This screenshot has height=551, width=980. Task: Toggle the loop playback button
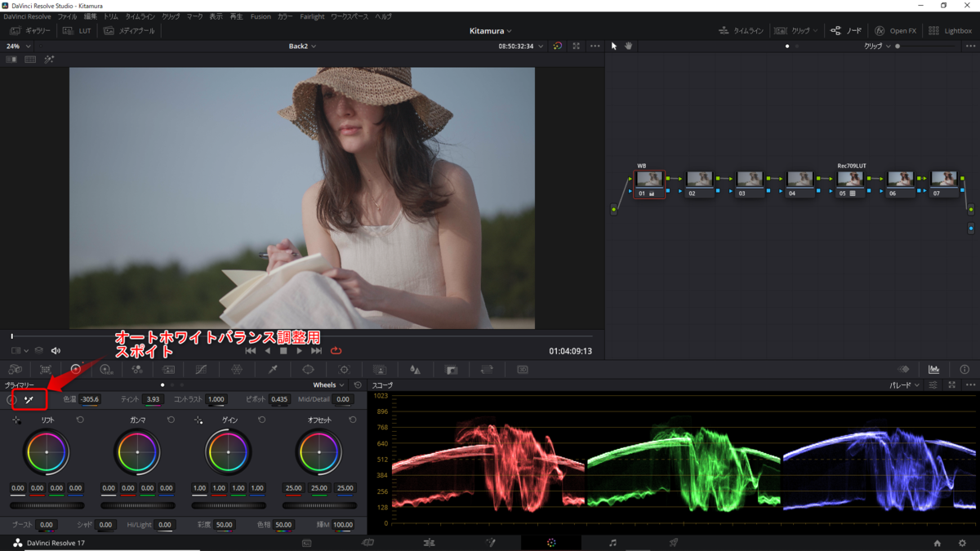tap(336, 351)
